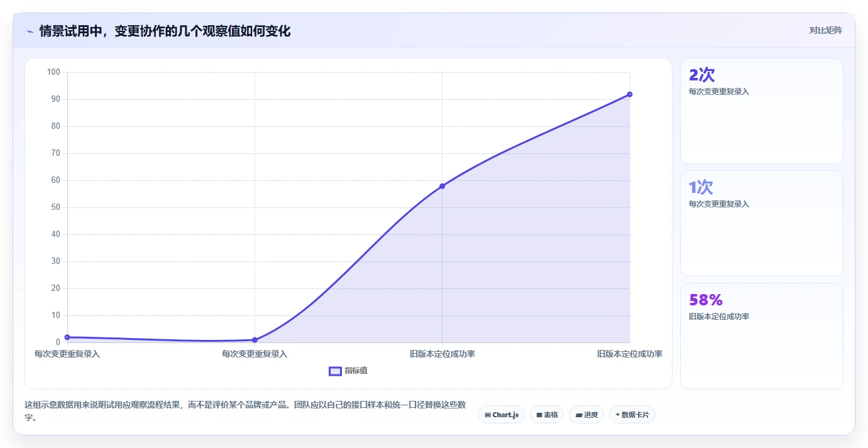
Task: Click the chart data point at value 58
Action: coord(442,186)
